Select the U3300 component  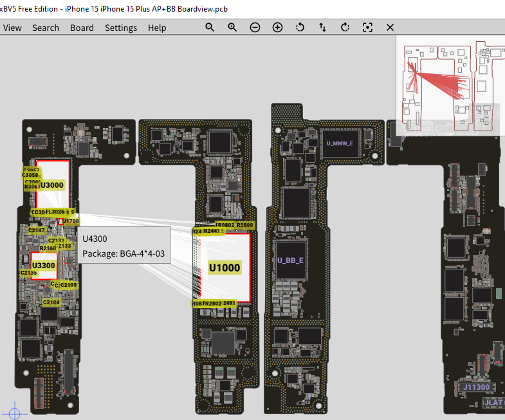44,266
